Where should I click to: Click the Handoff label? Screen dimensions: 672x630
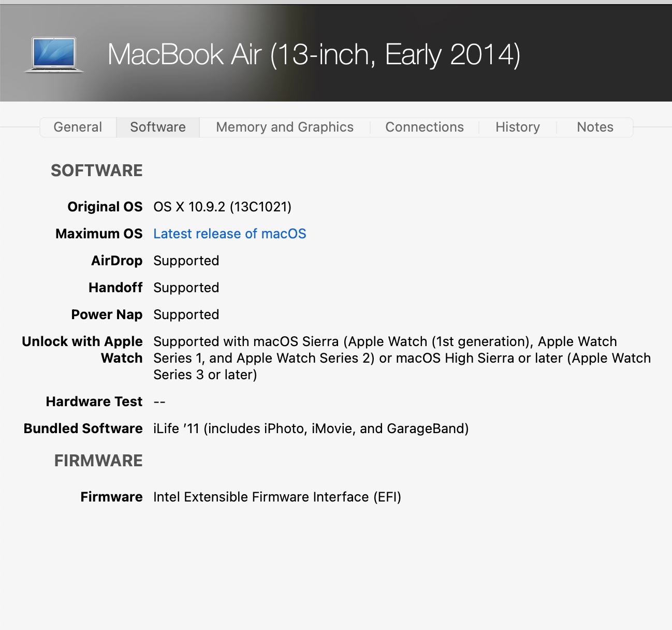point(115,288)
